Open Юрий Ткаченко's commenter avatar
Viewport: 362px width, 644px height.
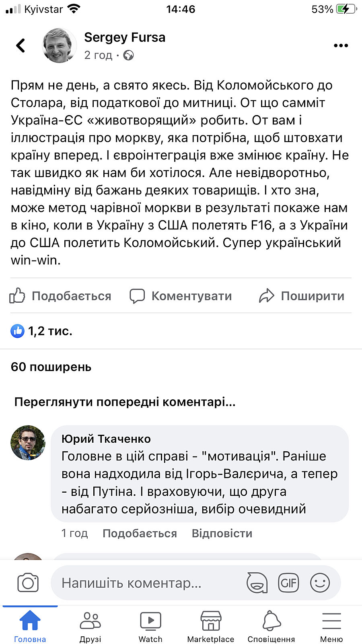pyautogui.click(x=28, y=443)
